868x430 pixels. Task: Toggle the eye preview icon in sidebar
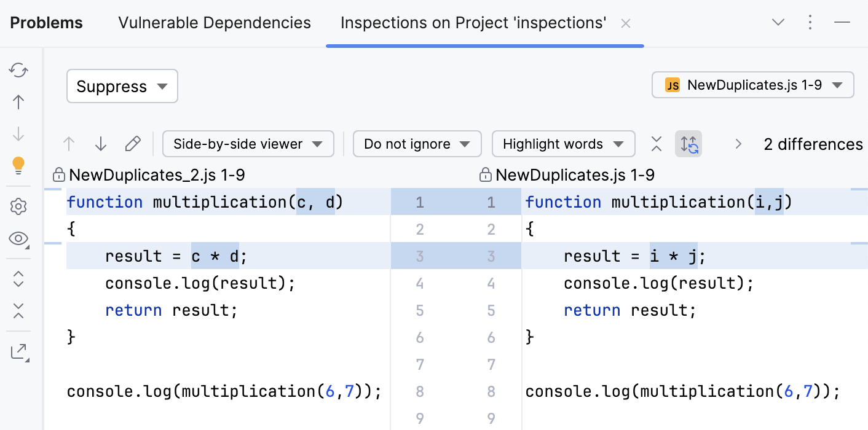click(18, 239)
